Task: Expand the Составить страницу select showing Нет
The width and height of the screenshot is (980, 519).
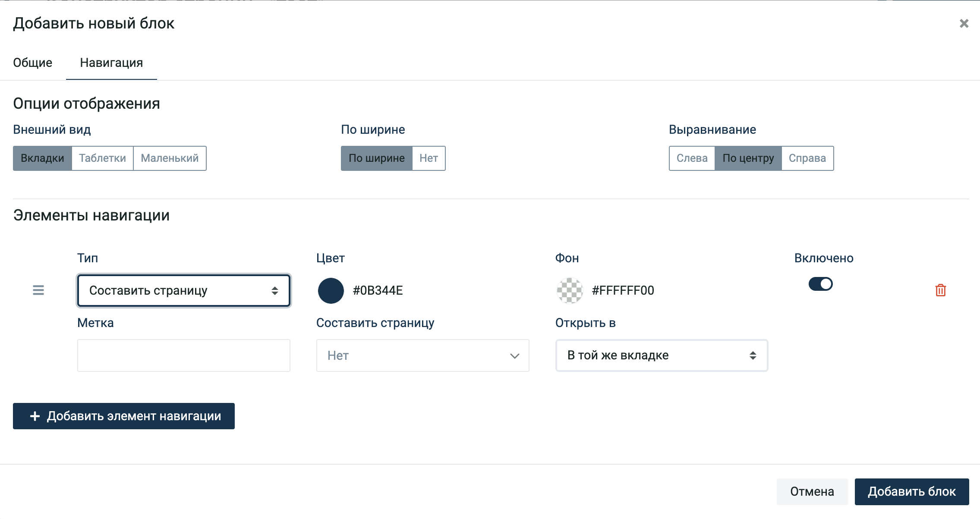Action: 422,355
